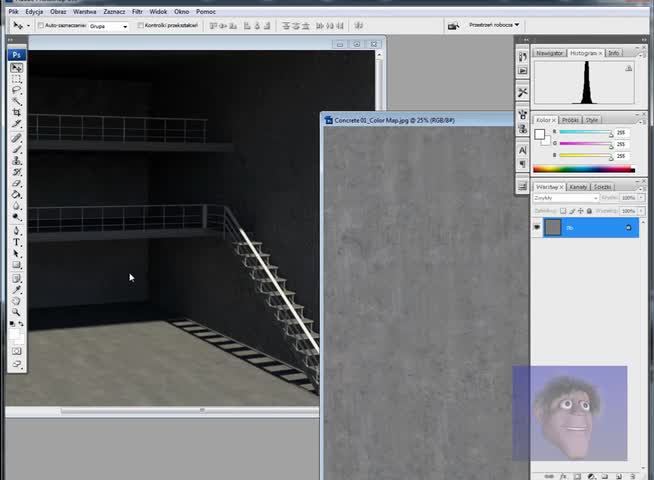Select the History Brush tool
The height and width of the screenshot is (480, 654).
pyautogui.click(x=17, y=172)
